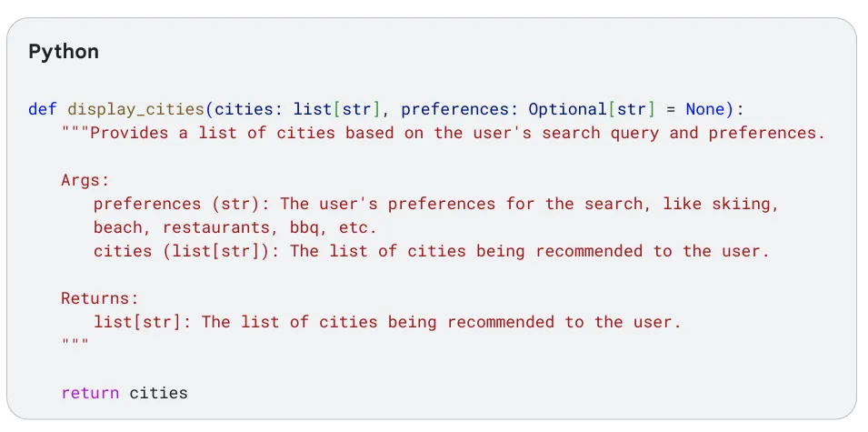
Task: Click the preferences parameter in function signature
Action: coord(454,110)
